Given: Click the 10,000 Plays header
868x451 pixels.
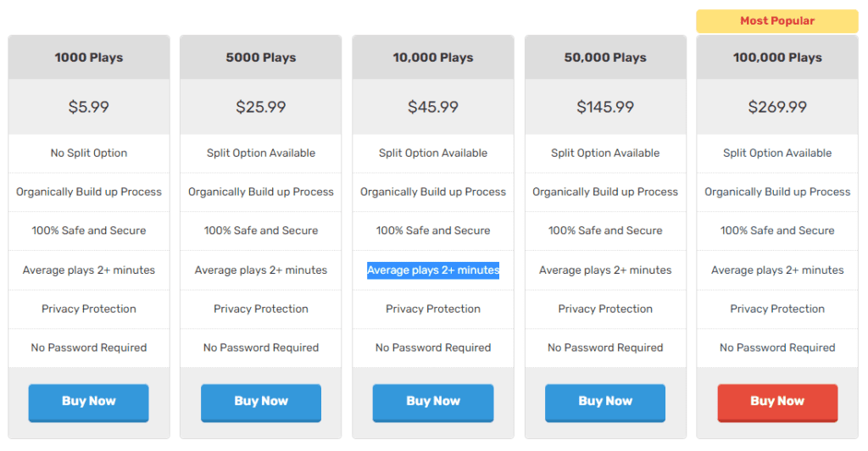Looking at the screenshot, I should click(433, 57).
